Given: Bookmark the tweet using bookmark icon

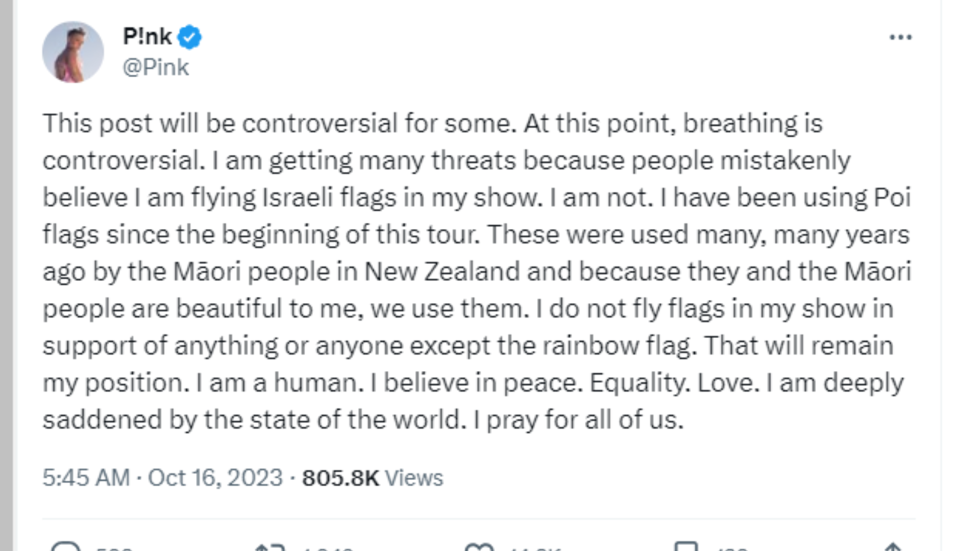Looking at the screenshot, I should coord(685,546).
